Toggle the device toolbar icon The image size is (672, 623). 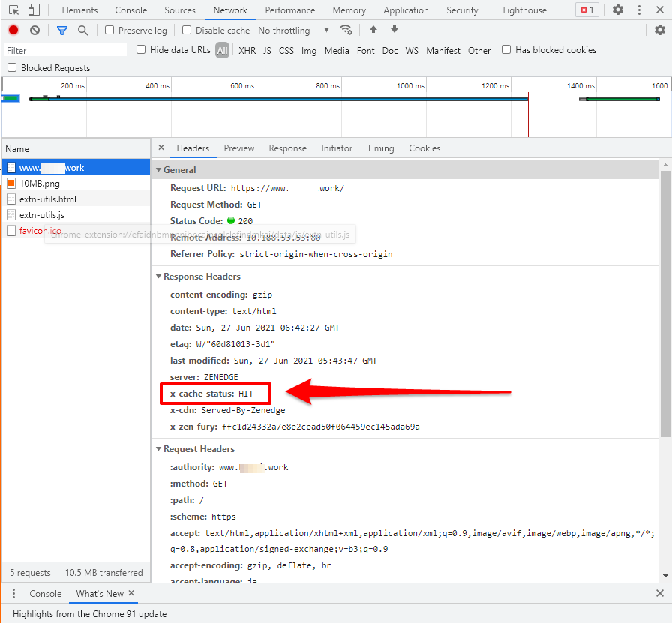(x=34, y=10)
